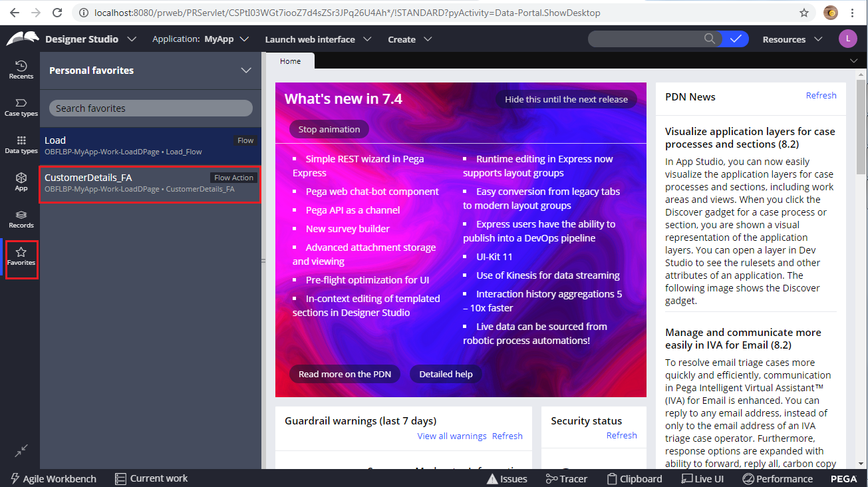Click Chrome profile avatar icon
868x487 pixels.
pyautogui.click(x=830, y=13)
